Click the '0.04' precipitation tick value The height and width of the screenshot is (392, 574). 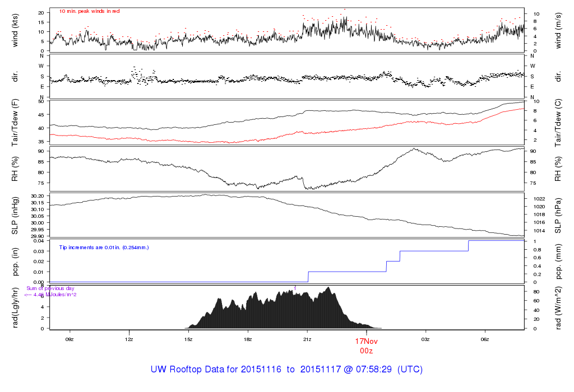[39, 241]
